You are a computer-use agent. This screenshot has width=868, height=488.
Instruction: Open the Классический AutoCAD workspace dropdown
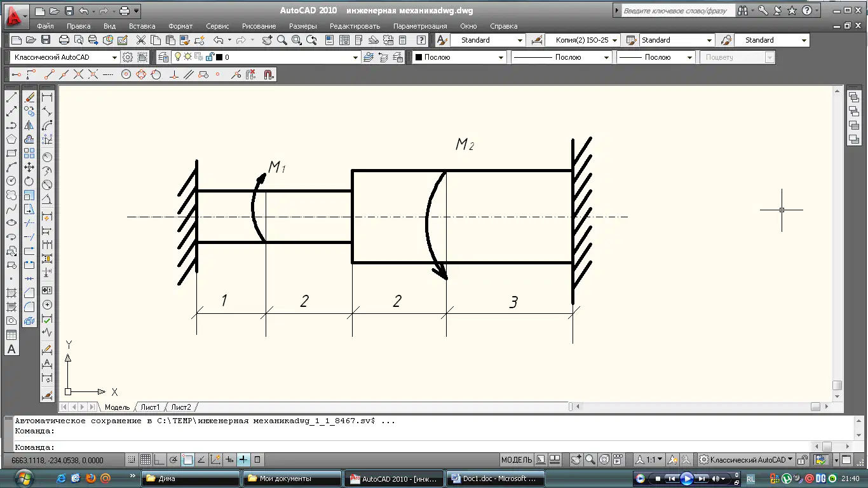click(65, 57)
